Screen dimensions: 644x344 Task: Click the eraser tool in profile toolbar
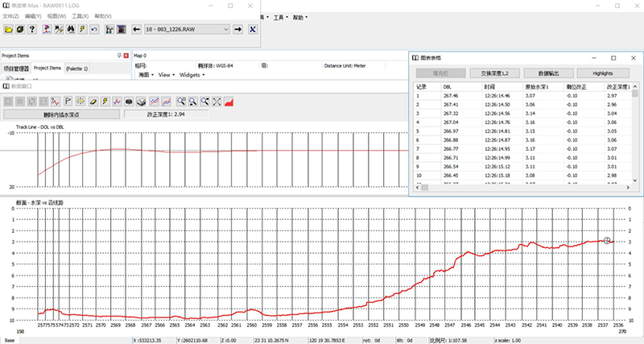click(93, 102)
